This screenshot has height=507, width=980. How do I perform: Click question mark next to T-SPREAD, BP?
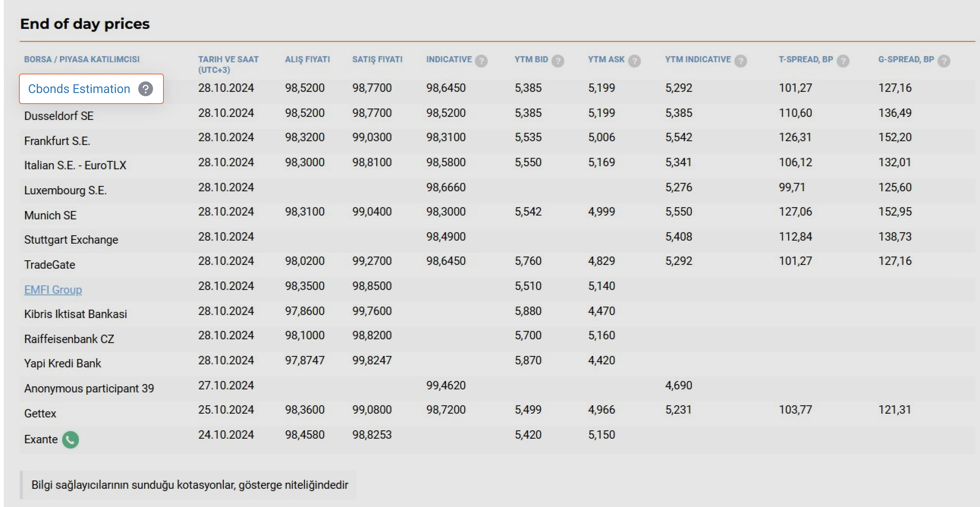843,61
